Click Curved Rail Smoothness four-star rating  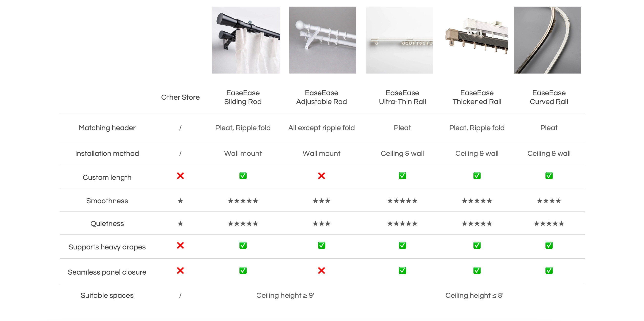click(549, 201)
